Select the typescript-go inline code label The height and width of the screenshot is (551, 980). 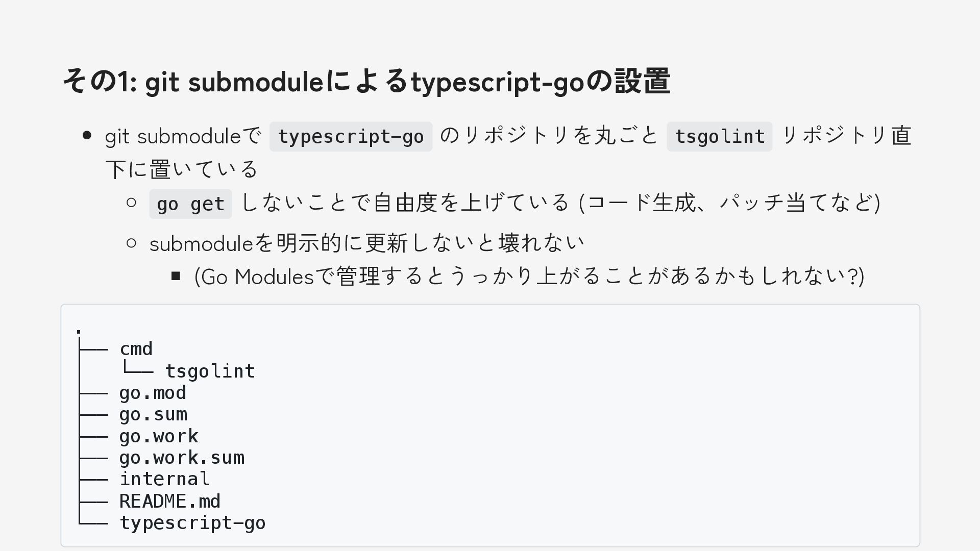tap(351, 137)
